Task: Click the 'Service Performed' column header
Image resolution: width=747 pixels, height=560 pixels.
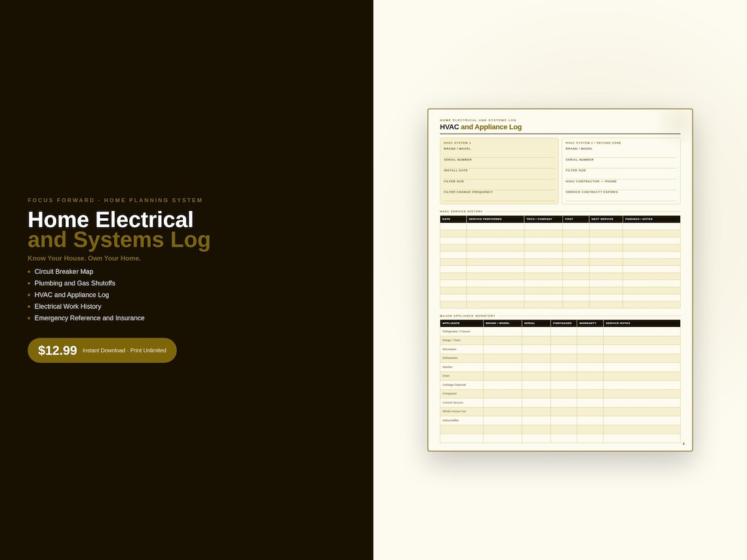Action: [495, 219]
